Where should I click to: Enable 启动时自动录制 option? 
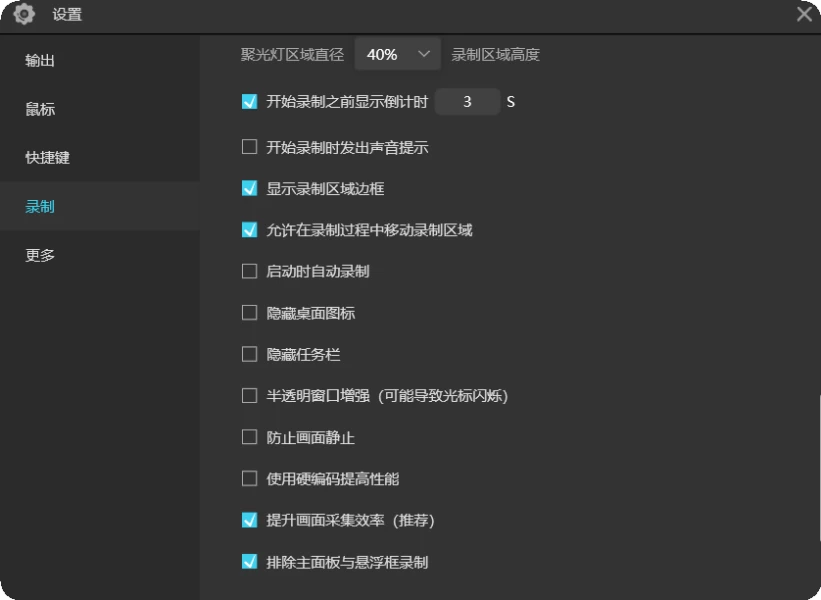point(250,271)
